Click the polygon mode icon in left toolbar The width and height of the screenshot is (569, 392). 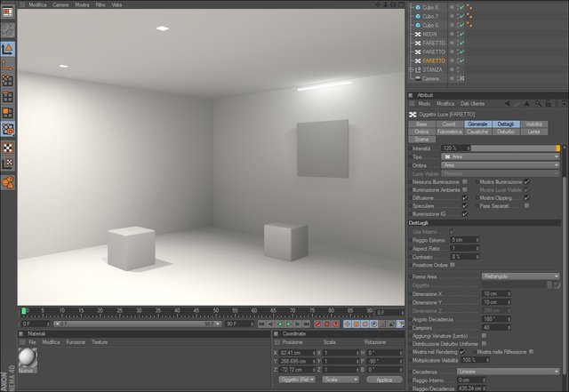click(8, 113)
